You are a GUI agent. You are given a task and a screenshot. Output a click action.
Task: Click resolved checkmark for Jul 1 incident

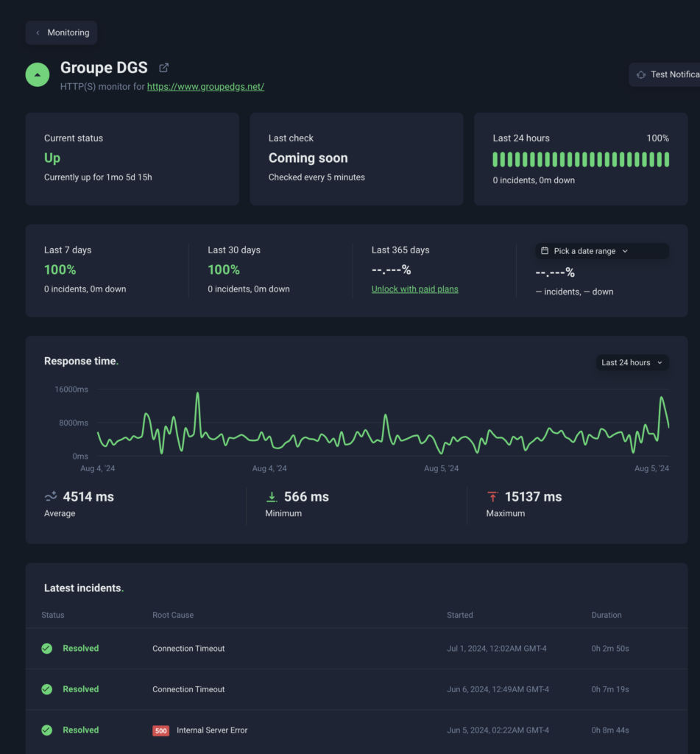[47, 649]
